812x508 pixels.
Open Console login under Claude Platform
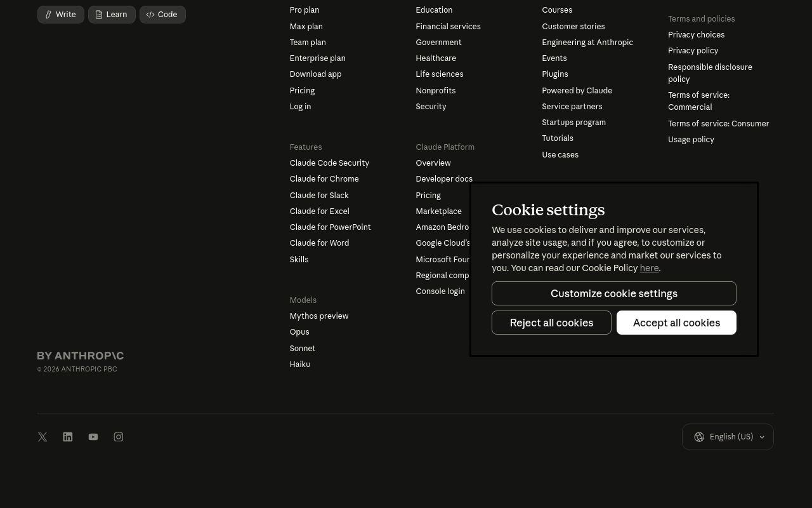click(440, 291)
